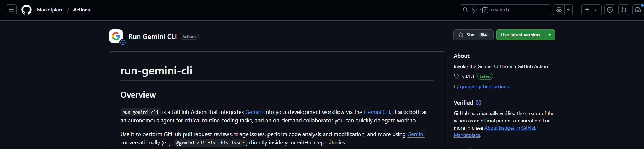The height and width of the screenshot is (149, 644).
Task: Click Use latest version button
Action: tap(520, 35)
